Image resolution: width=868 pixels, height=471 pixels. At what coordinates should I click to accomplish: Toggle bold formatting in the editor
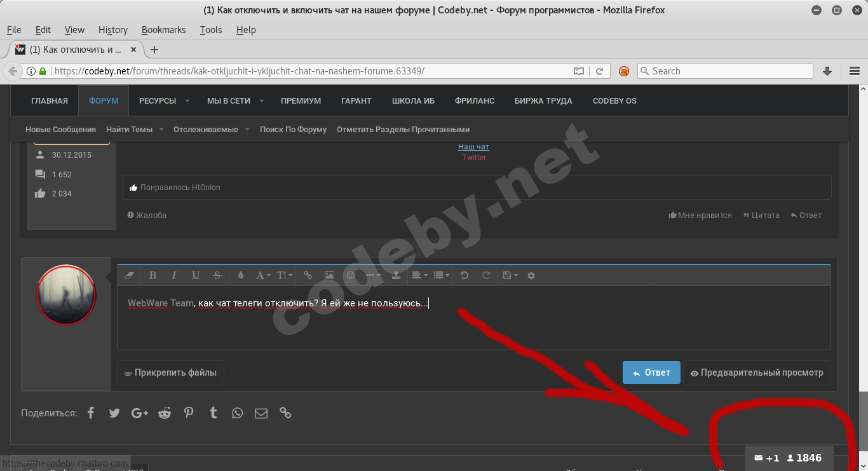coord(153,275)
